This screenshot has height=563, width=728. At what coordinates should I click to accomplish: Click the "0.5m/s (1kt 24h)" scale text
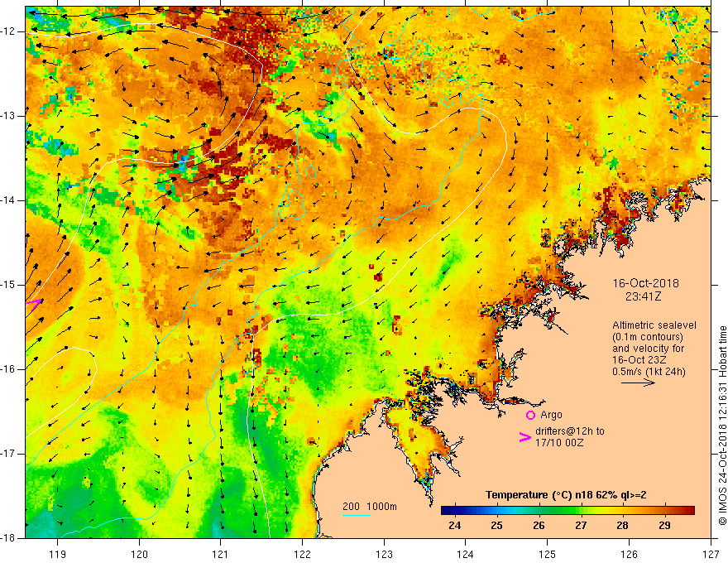point(649,372)
